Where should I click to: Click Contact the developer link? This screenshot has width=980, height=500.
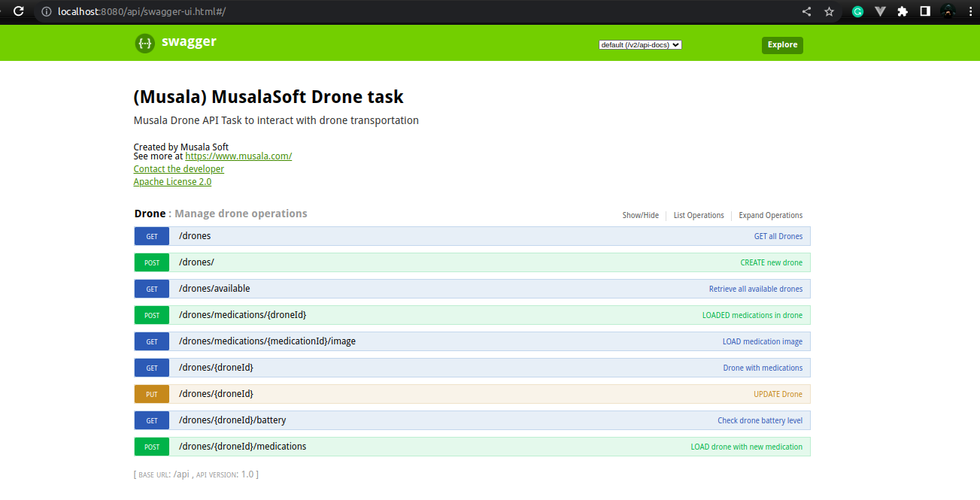[x=179, y=169]
